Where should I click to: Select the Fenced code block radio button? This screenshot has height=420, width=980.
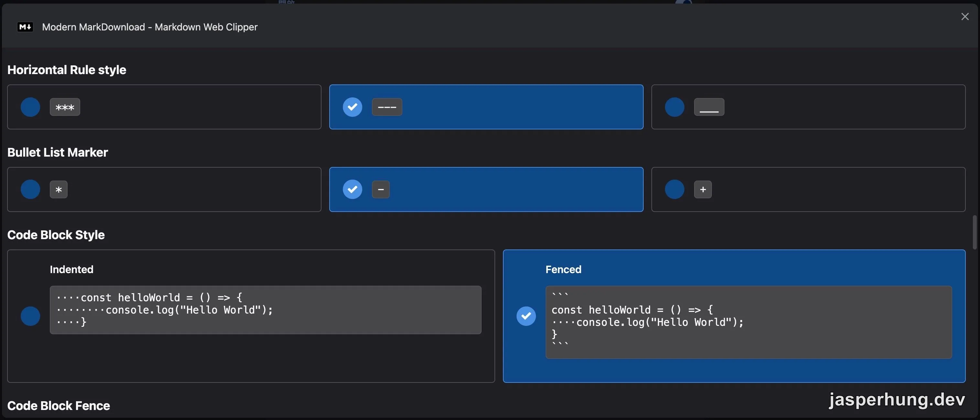526,316
